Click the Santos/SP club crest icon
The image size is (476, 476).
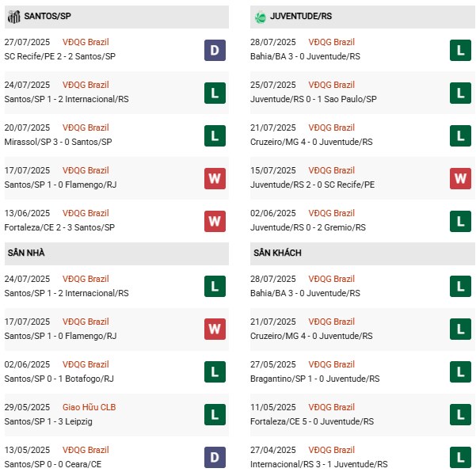[x=13, y=16]
